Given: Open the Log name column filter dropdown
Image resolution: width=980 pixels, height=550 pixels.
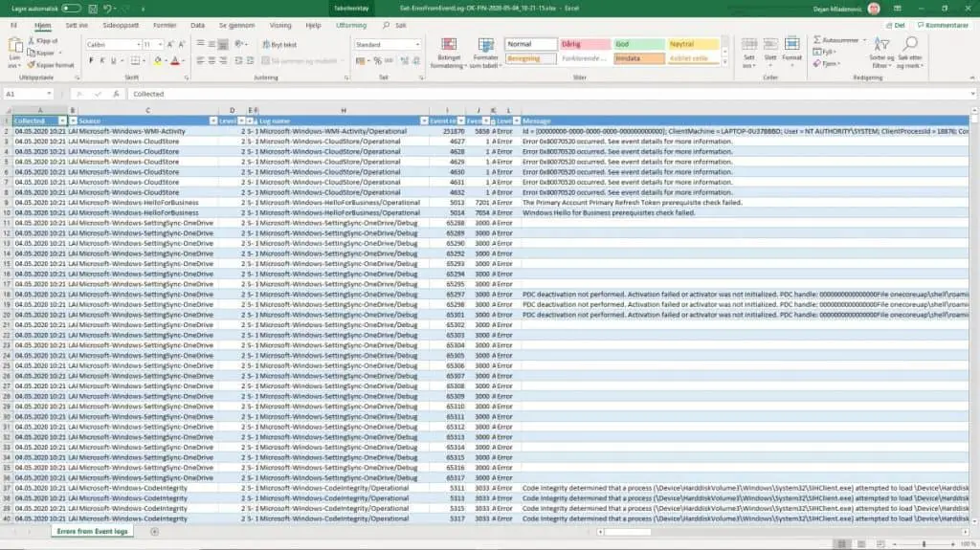Looking at the screenshot, I should (x=424, y=121).
